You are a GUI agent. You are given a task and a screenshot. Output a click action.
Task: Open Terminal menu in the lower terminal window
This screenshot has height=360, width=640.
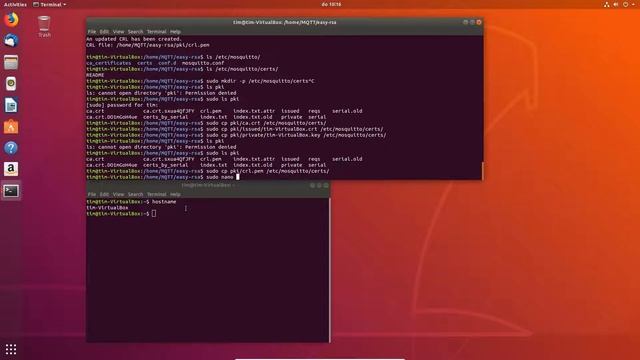coord(156,194)
